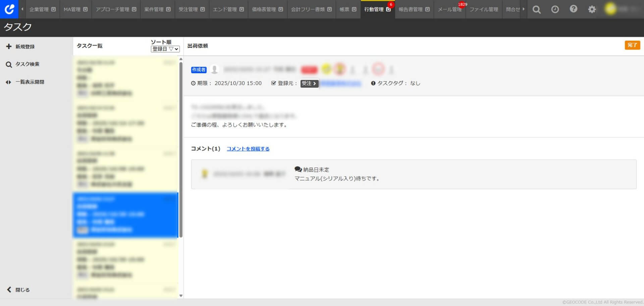The image size is (644, 306).
Task: Click the plus icon beside 新規登録
Action: [x=9, y=46]
